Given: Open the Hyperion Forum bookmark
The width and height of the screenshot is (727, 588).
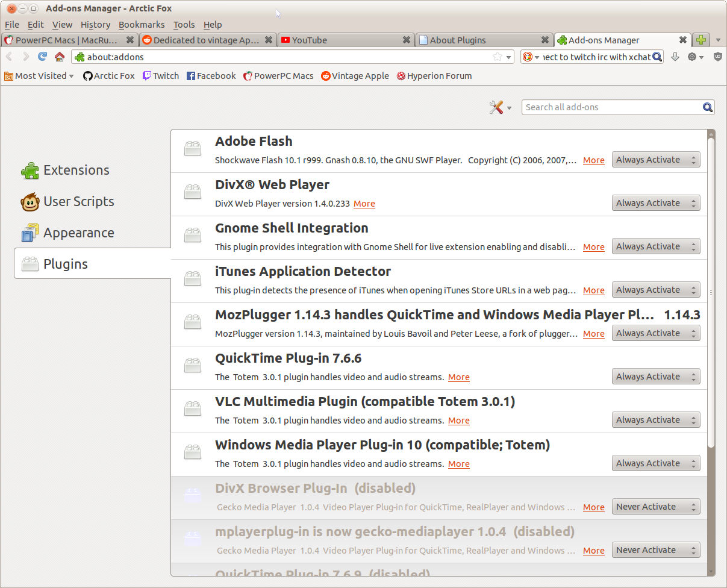Looking at the screenshot, I should click(434, 76).
